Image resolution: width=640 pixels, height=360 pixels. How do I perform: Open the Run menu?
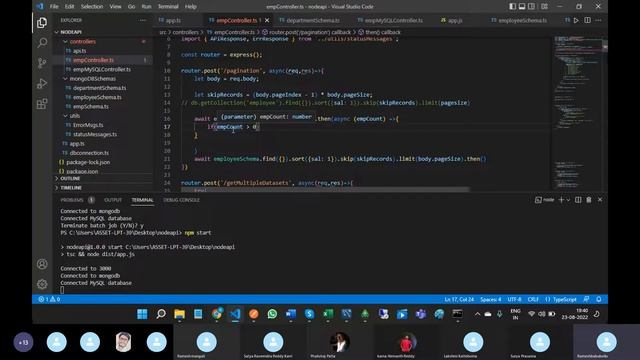click(x=146, y=7)
